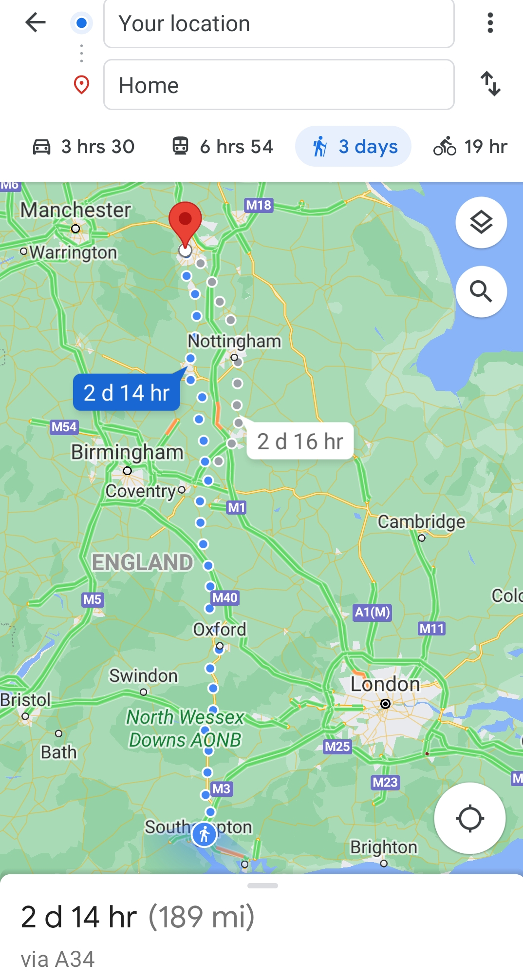Screen dimensions: 523x980
Task: Select cycling mode 19 hr
Action: pos(470,146)
